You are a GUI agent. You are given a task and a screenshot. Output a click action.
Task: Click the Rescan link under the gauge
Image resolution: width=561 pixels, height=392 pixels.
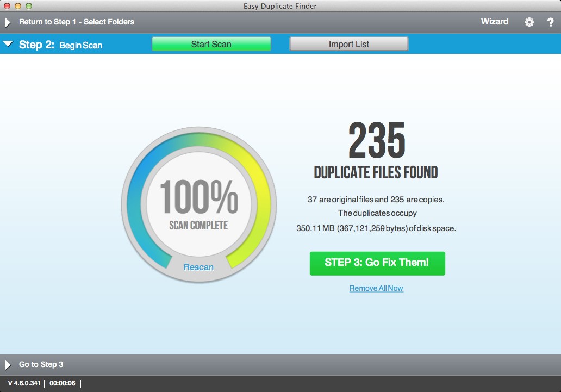(198, 267)
